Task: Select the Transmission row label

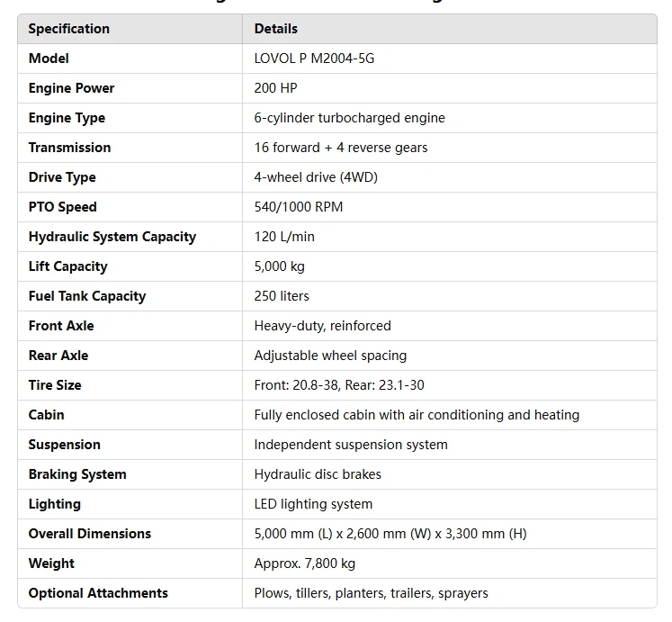Action: pos(69,148)
